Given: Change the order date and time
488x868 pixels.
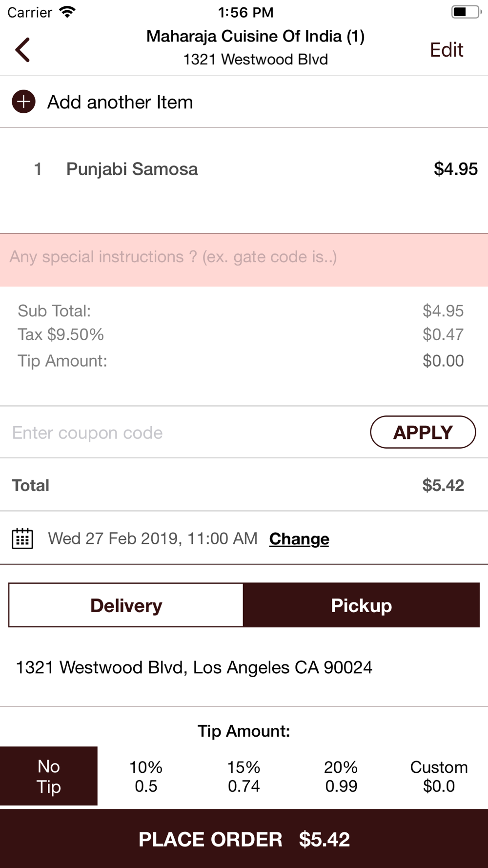Looking at the screenshot, I should (x=299, y=538).
